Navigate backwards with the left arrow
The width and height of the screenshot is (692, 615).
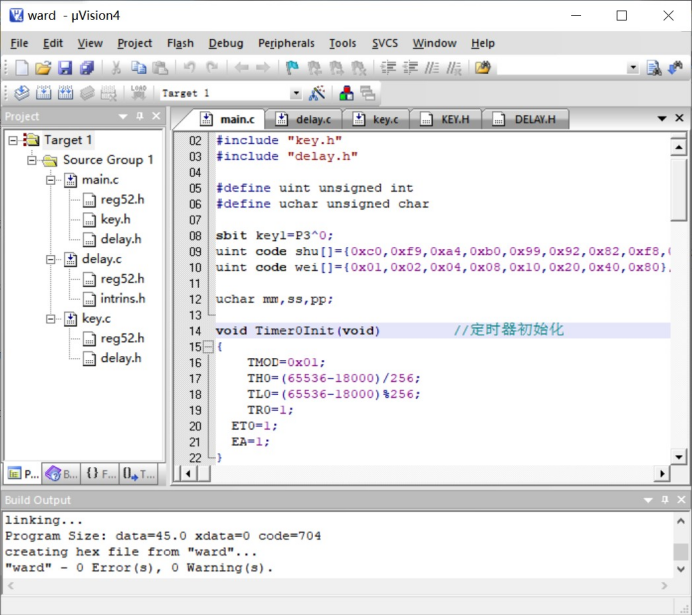pyautogui.click(x=241, y=68)
